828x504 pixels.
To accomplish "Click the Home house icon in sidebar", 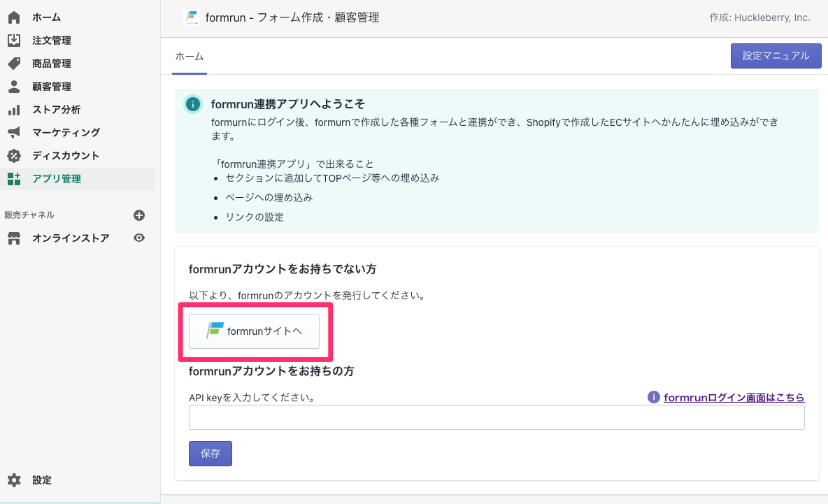I will [x=14, y=17].
